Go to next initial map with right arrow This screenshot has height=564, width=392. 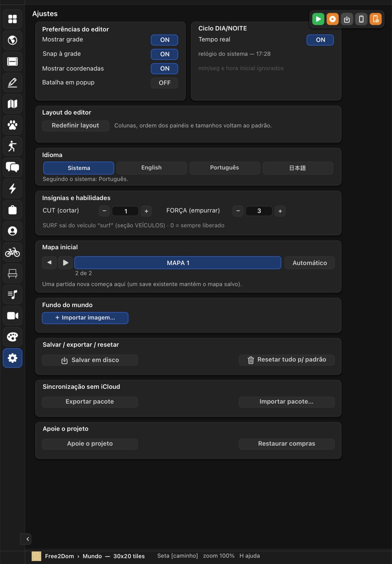pos(65,263)
